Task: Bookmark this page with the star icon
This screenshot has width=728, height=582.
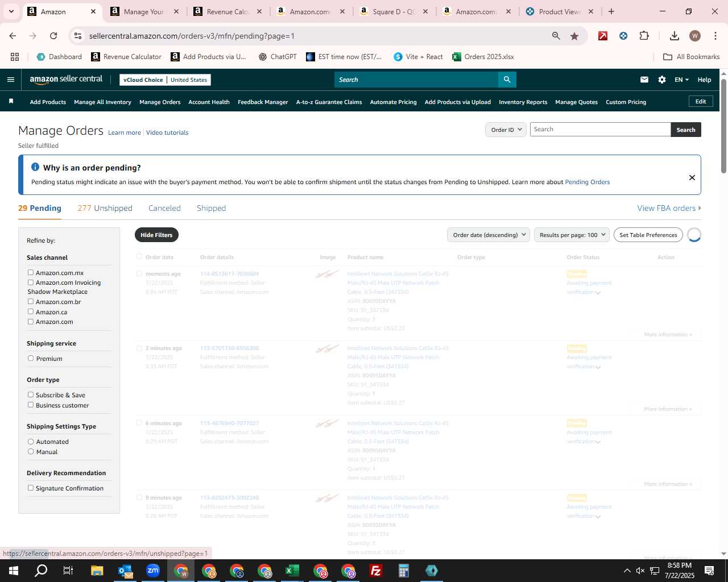Action: (574, 36)
